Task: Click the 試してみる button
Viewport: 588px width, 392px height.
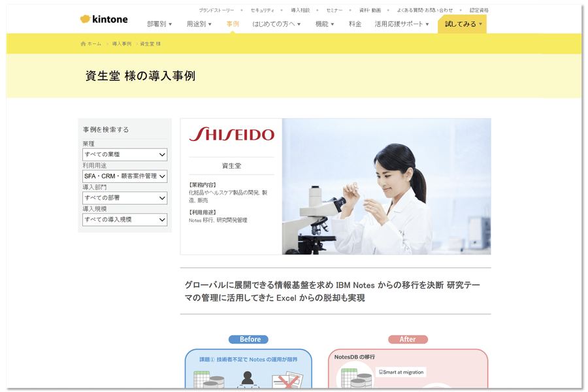Action: pos(462,24)
